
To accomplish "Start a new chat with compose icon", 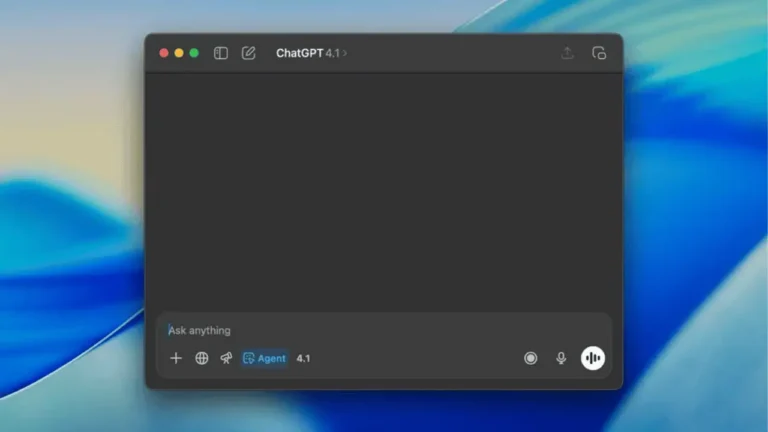I will (248, 53).
